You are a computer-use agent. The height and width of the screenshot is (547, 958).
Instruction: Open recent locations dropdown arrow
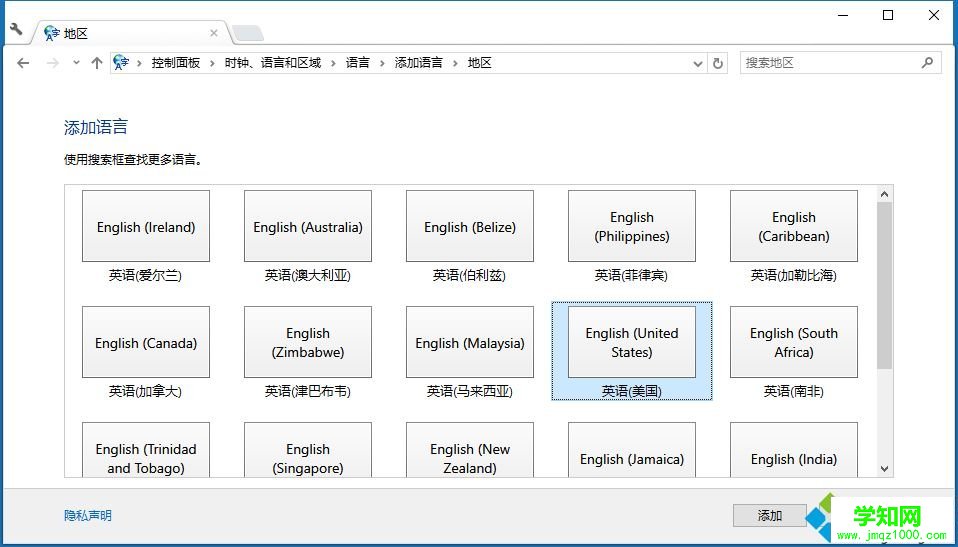76,62
